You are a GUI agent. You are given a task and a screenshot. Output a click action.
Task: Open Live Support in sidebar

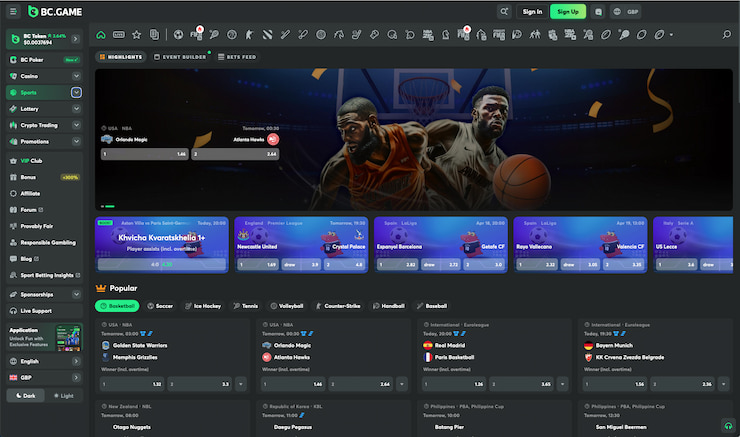[x=44, y=311]
